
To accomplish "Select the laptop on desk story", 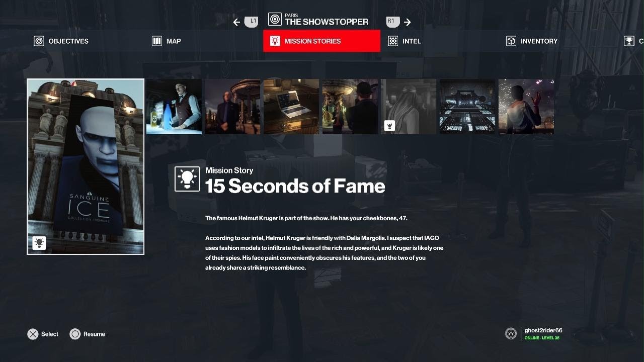I will coord(291,107).
